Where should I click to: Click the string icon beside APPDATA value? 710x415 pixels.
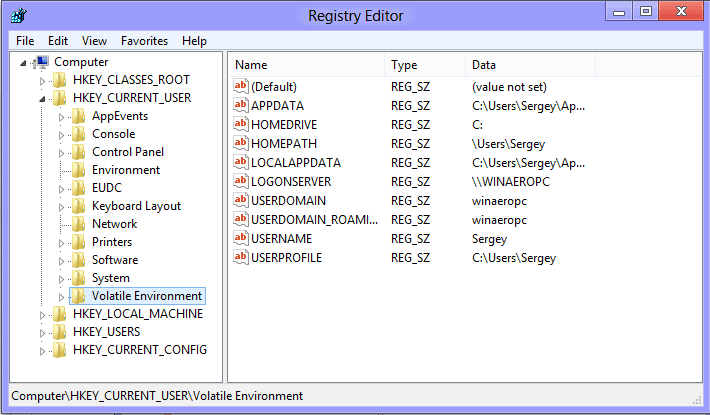pos(241,105)
